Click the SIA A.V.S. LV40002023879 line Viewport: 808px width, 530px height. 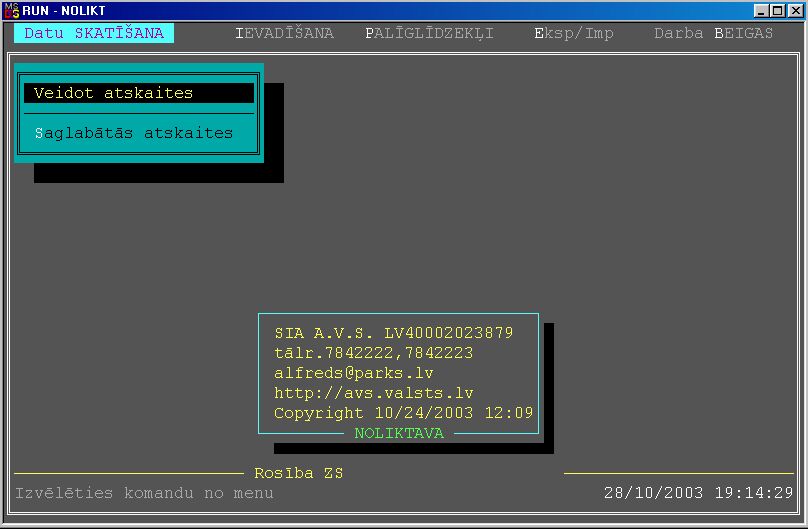[x=394, y=333]
